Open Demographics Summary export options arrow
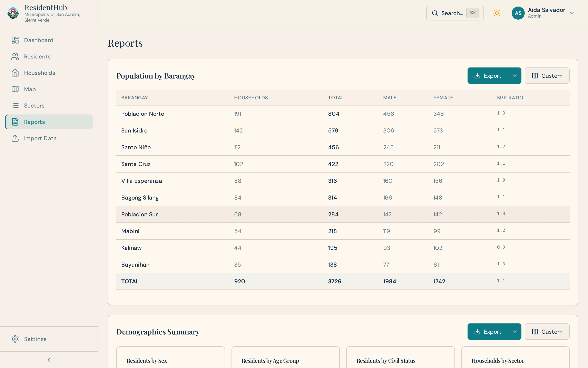The height and width of the screenshot is (368, 588). coord(515,331)
